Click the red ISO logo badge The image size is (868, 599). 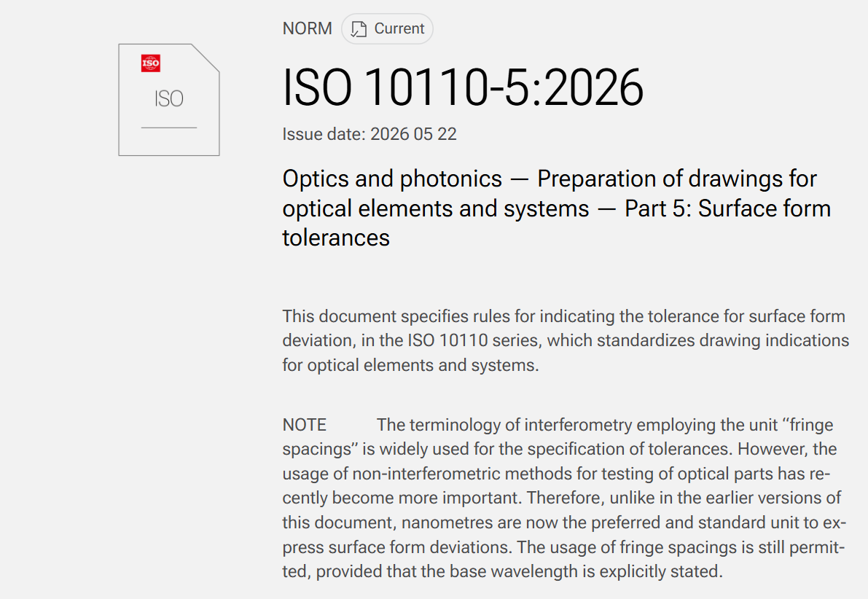coord(151,63)
